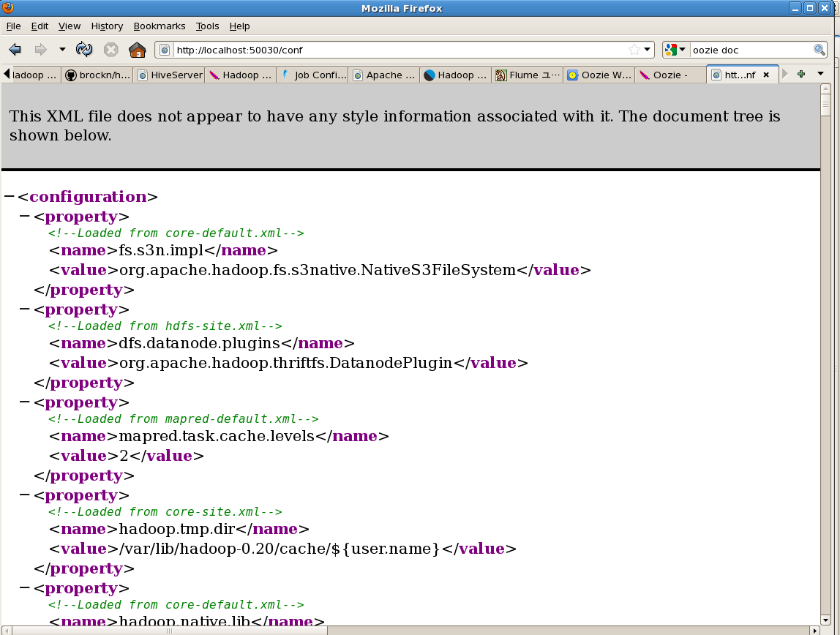The width and height of the screenshot is (840, 635).
Task: Open the URL bar history dropdown
Action: (x=647, y=50)
